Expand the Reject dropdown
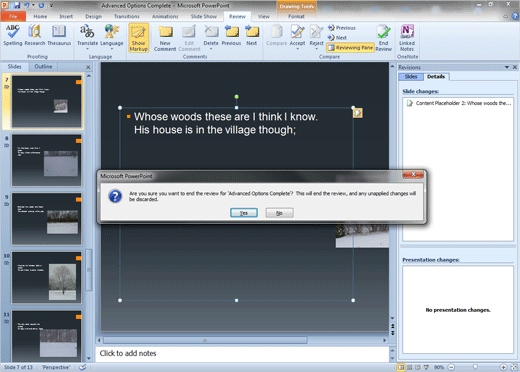 [x=316, y=49]
